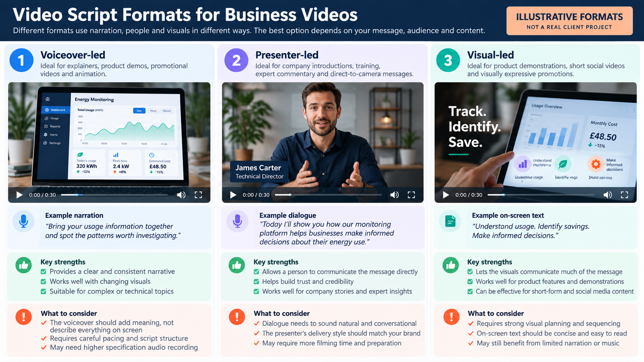This screenshot has height=362, width=644.
Task: Play the Voiceover-led video
Action: point(19,195)
